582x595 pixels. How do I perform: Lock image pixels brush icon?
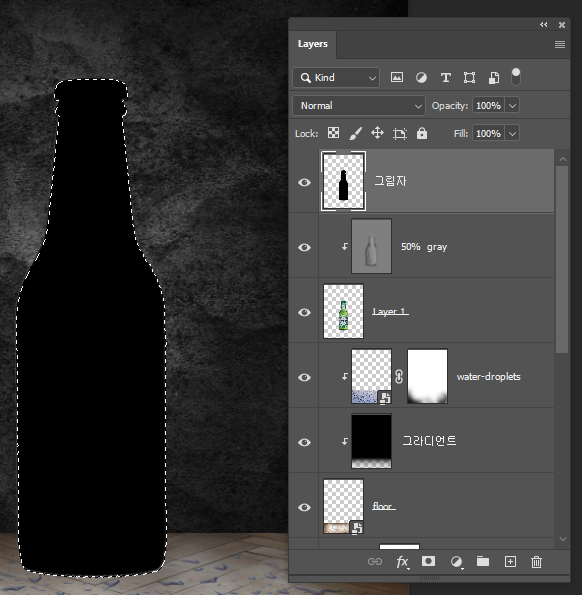[x=355, y=133]
